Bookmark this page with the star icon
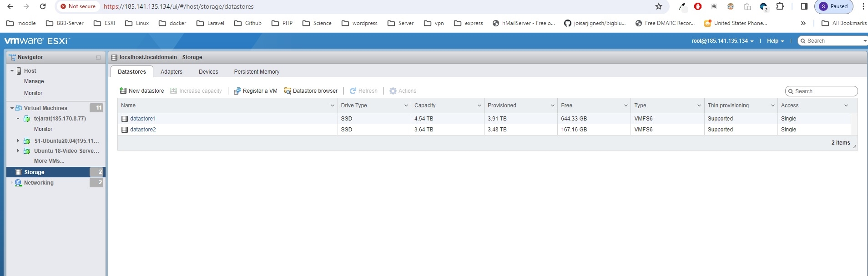 [659, 6]
